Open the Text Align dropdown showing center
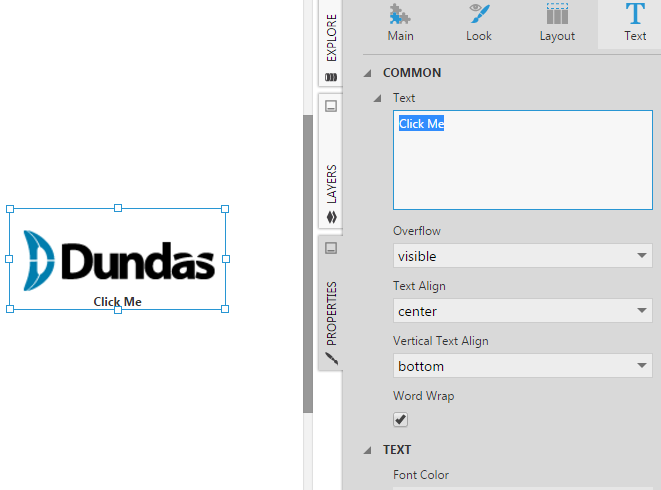Image resolution: width=661 pixels, height=490 pixels. tap(523, 311)
